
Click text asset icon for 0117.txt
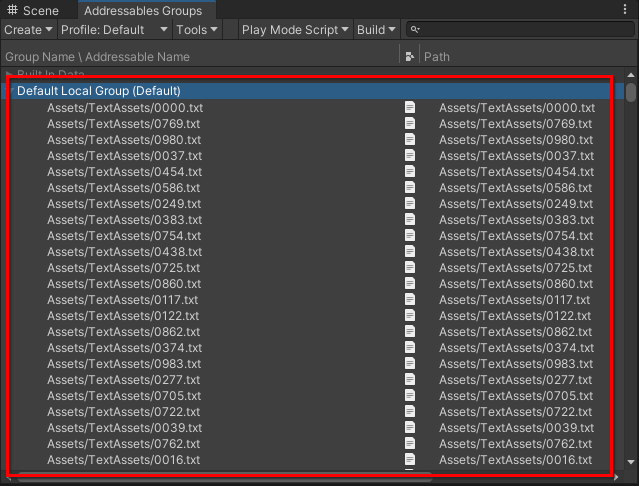(x=410, y=299)
